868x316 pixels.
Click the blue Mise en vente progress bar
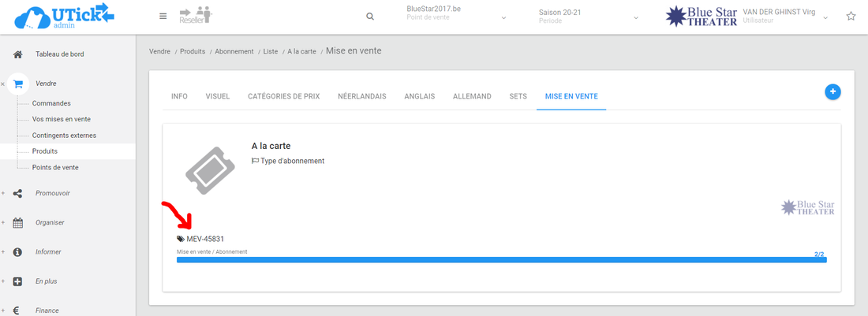click(x=501, y=259)
